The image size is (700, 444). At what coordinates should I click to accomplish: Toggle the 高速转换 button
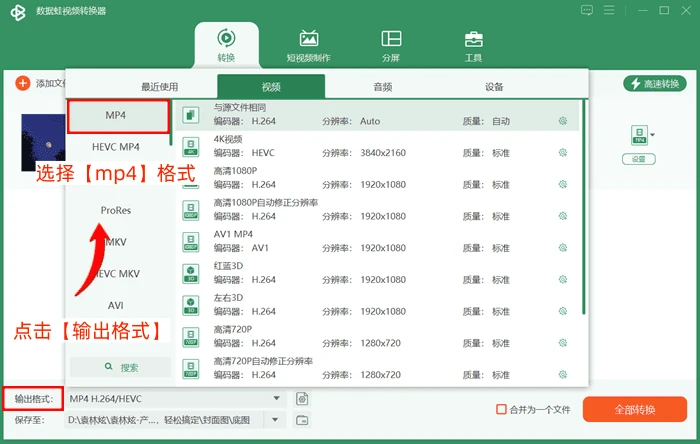(x=654, y=83)
